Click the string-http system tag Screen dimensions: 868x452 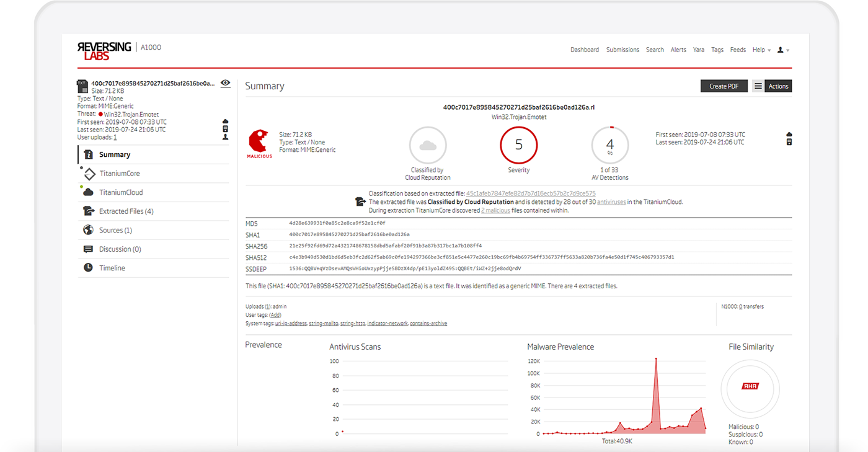352,323
